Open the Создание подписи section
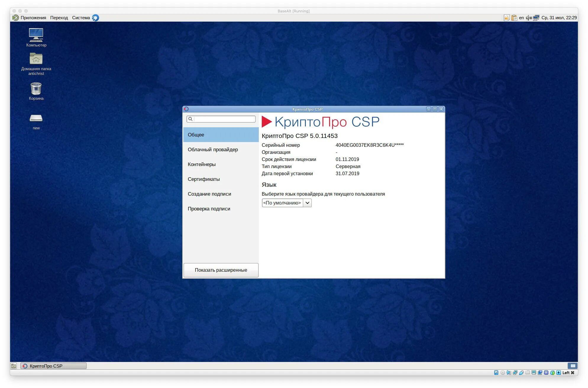The image size is (588, 388). [221, 194]
